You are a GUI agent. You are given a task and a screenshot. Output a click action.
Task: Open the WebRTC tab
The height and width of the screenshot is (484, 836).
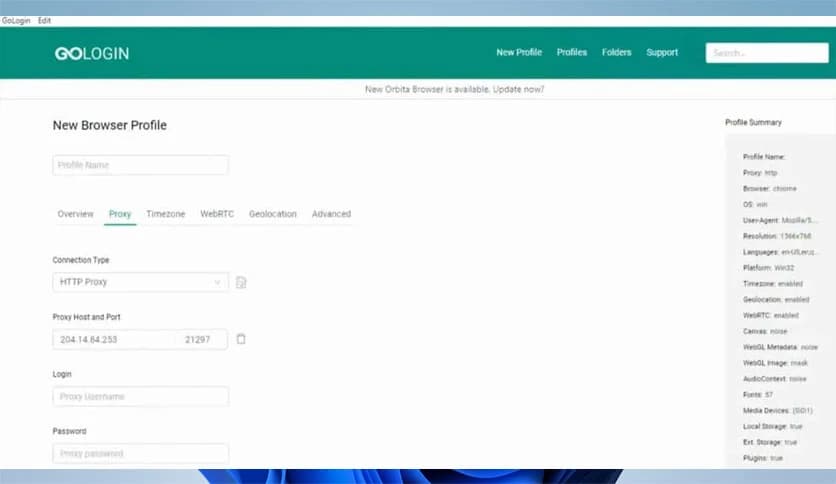point(217,214)
